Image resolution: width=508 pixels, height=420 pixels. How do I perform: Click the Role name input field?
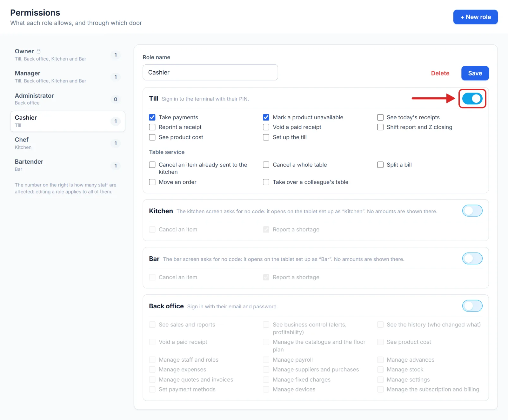(x=210, y=72)
